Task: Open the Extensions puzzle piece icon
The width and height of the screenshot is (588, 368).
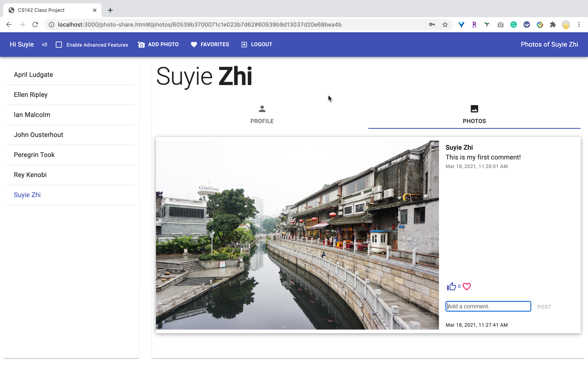Action: (x=553, y=25)
